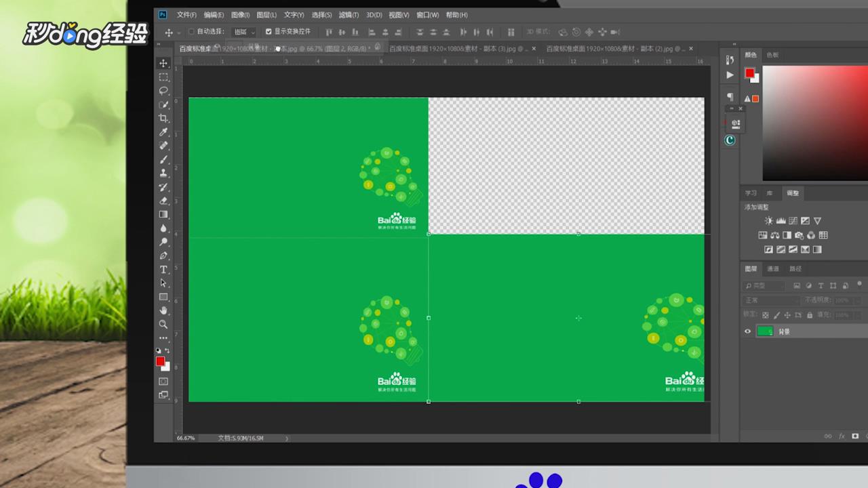Switch to the 通道 channels tab

point(773,269)
